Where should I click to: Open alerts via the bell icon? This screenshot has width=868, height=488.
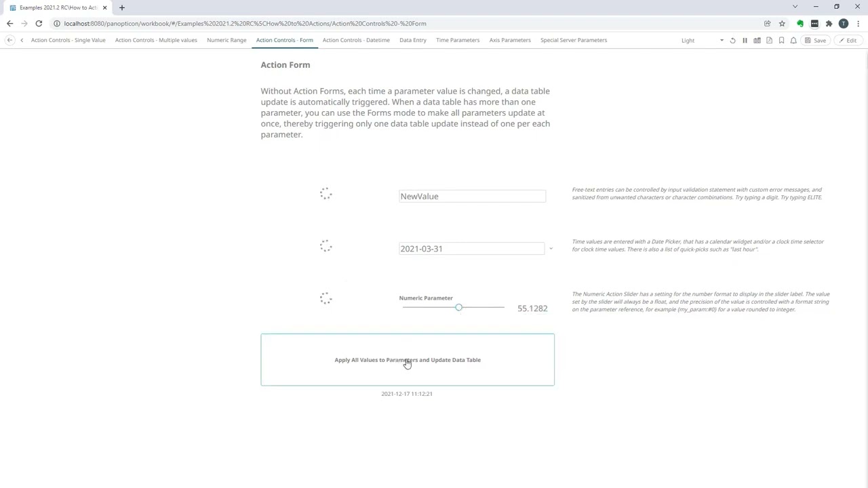pyautogui.click(x=793, y=41)
